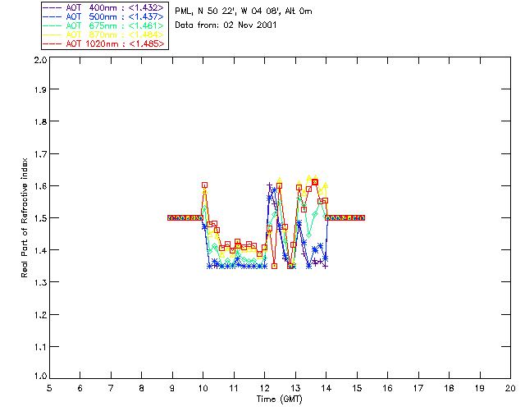Click the red square marker peak at time 10

(x=204, y=185)
